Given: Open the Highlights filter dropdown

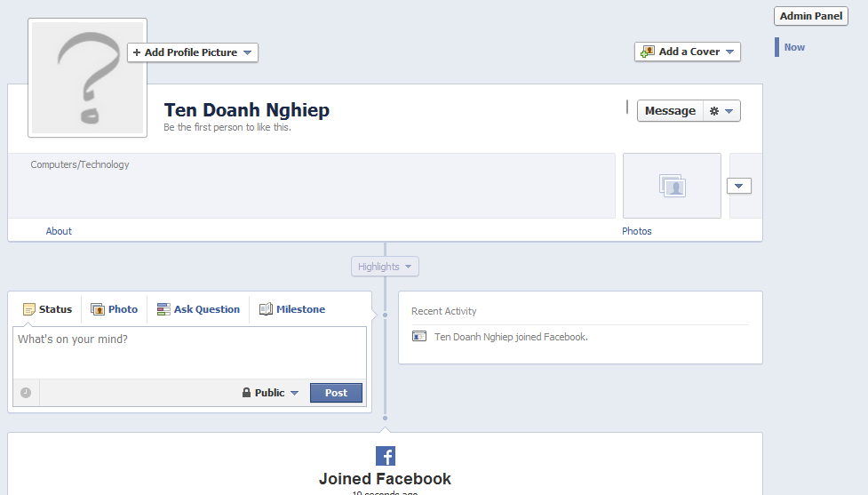Looking at the screenshot, I should [x=385, y=267].
